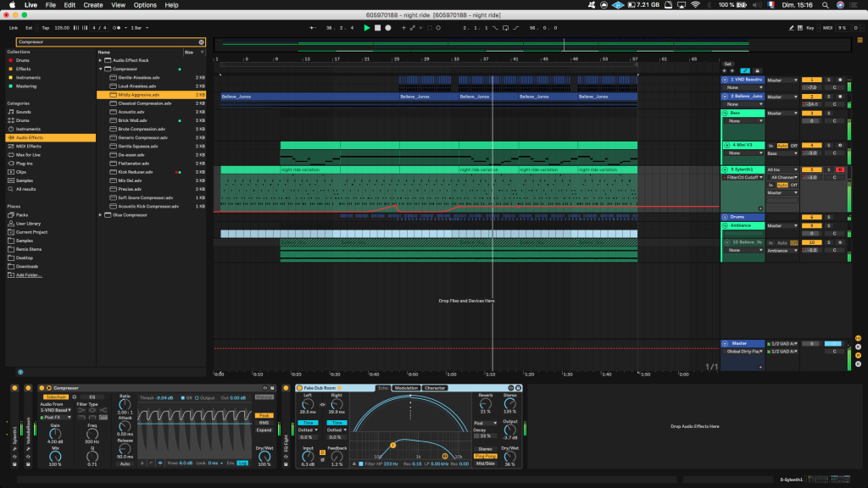Viewport: 868px width, 488px height.
Task: Open Left delay Dotted mode dropdown
Action: click(x=308, y=430)
